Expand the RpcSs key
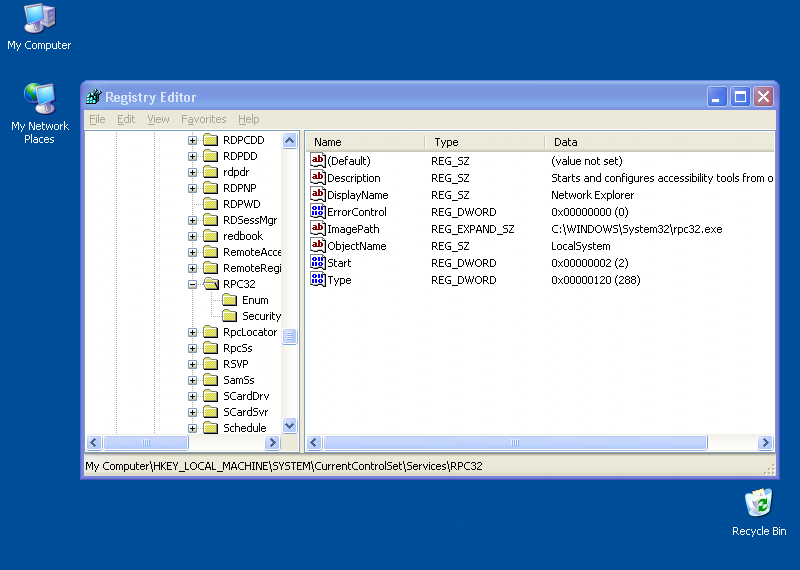The image size is (800, 570). pos(192,349)
